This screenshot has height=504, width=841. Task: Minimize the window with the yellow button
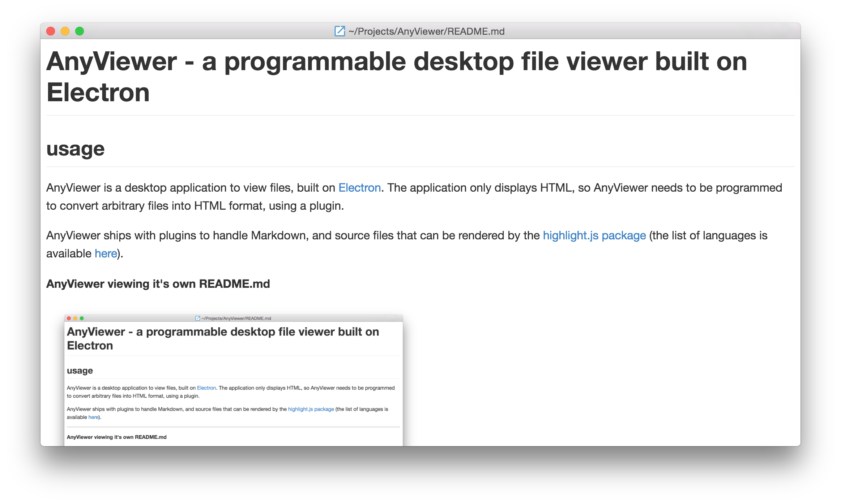pos(65,31)
